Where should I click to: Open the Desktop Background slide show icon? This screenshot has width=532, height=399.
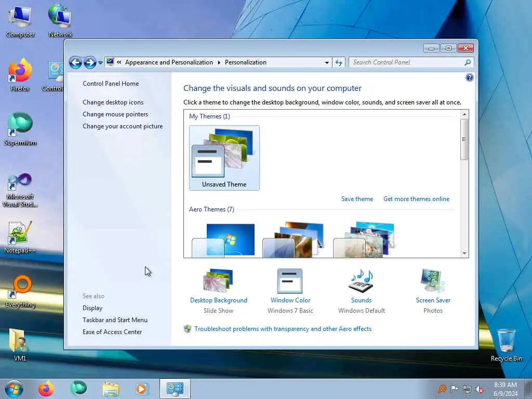218,281
